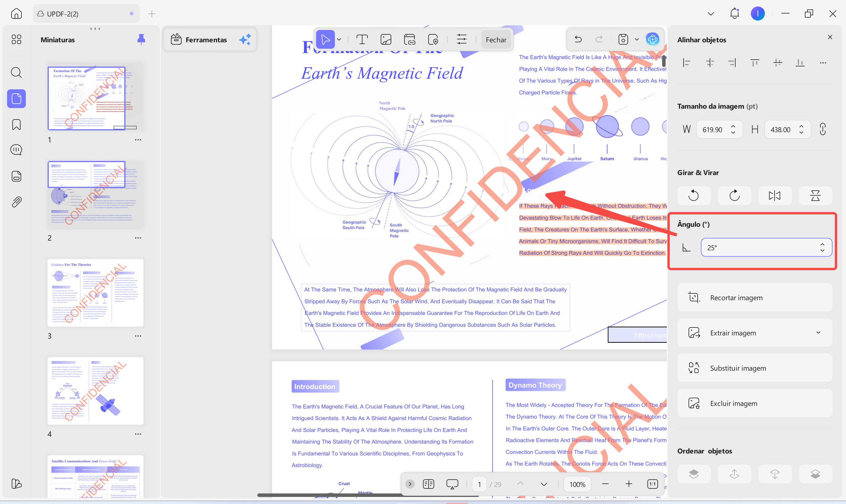846x504 pixels.
Task: Open more options for page 2 thumbnail
Action: pos(138,238)
